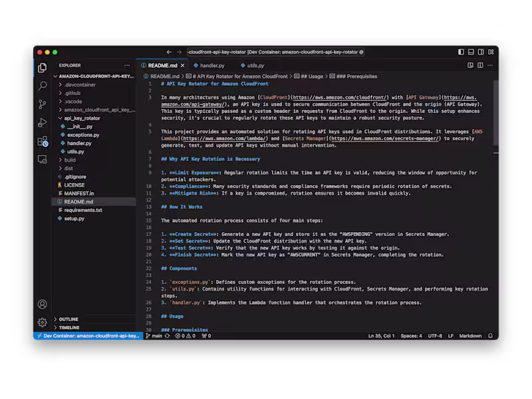This screenshot has width=532, height=399.
Task: Open the Manage gear icon
Action: tap(43, 322)
